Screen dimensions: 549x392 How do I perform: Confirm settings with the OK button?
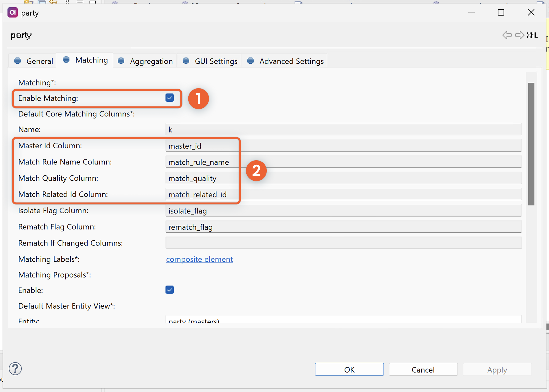[349, 369]
